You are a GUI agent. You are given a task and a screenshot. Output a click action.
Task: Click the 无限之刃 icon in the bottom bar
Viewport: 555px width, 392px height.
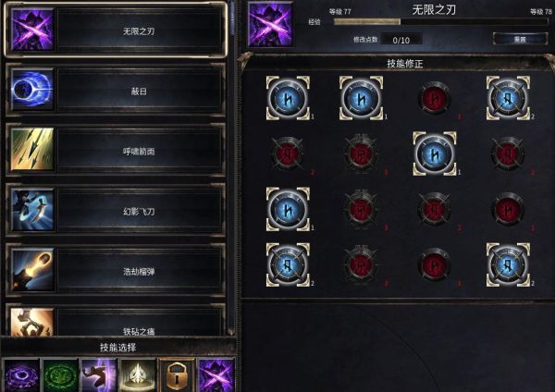(x=216, y=375)
